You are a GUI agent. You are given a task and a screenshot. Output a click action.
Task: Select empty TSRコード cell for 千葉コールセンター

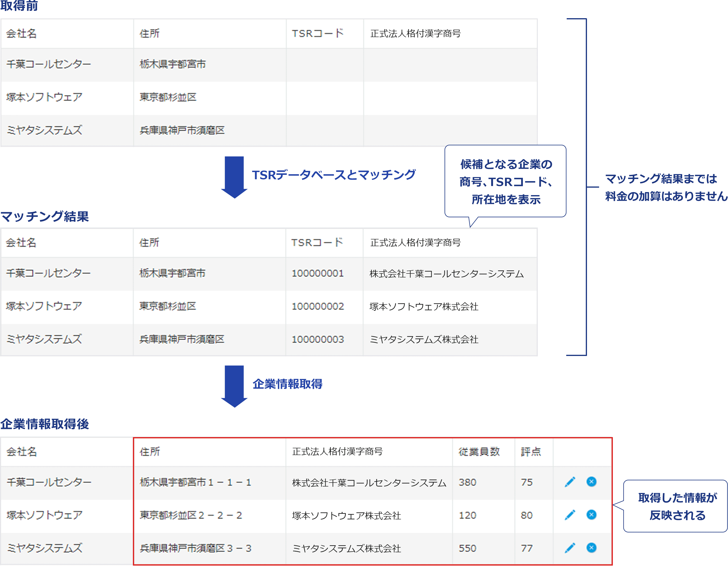tap(325, 65)
